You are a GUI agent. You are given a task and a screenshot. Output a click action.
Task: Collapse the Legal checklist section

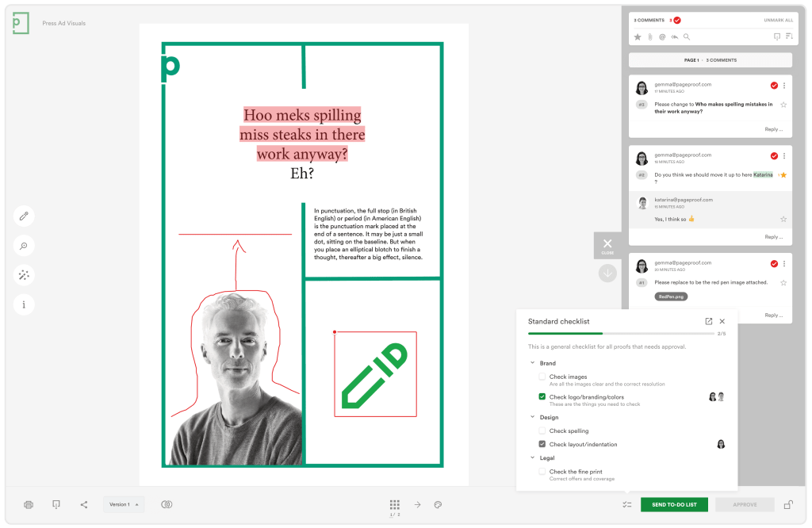pos(532,457)
